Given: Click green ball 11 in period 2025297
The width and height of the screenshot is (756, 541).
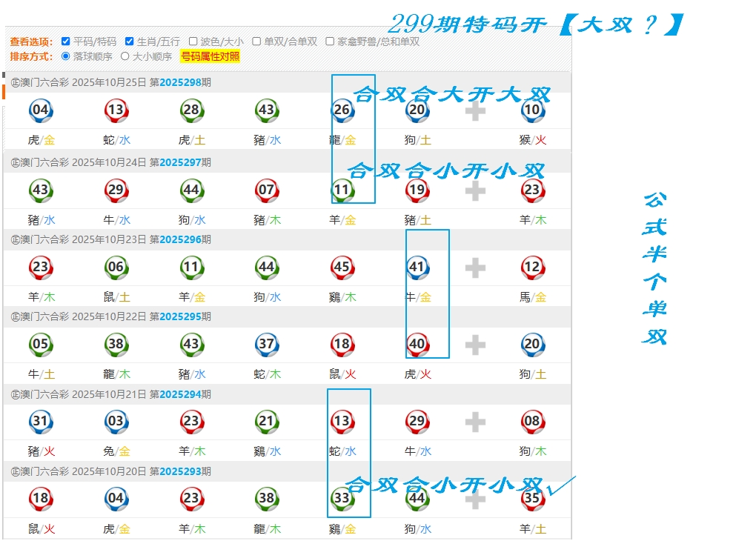Looking at the screenshot, I should tap(342, 190).
